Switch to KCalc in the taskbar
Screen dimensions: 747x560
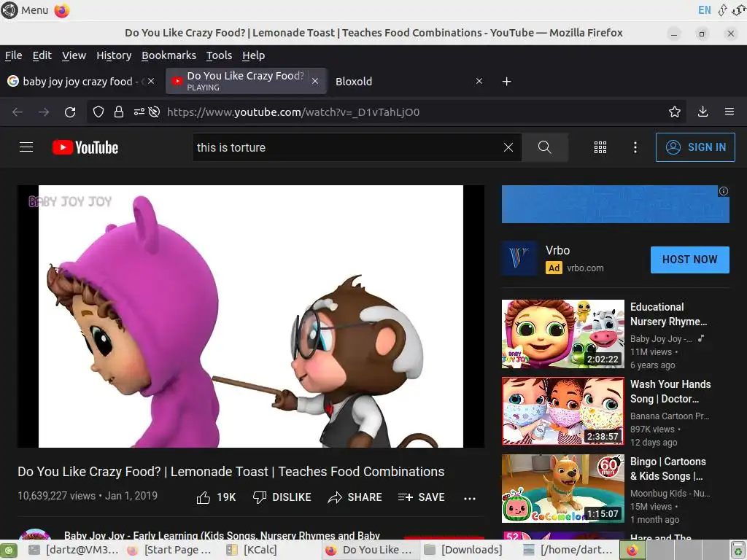pyautogui.click(x=252, y=550)
